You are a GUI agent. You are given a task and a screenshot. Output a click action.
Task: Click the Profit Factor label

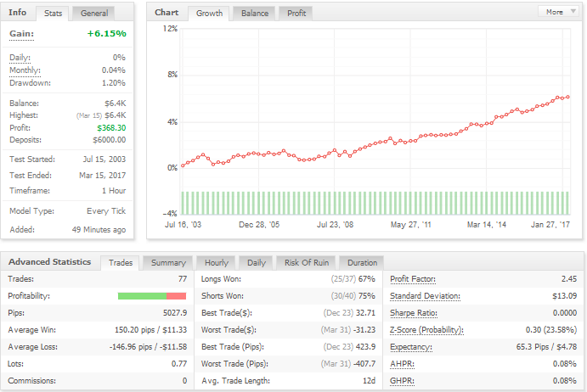[x=413, y=279]
